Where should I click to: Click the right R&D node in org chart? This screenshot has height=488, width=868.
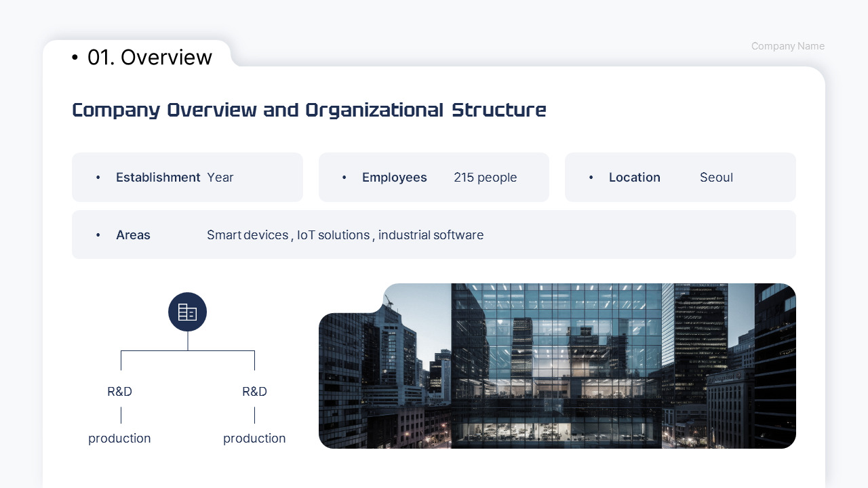[x=254, y=392]
